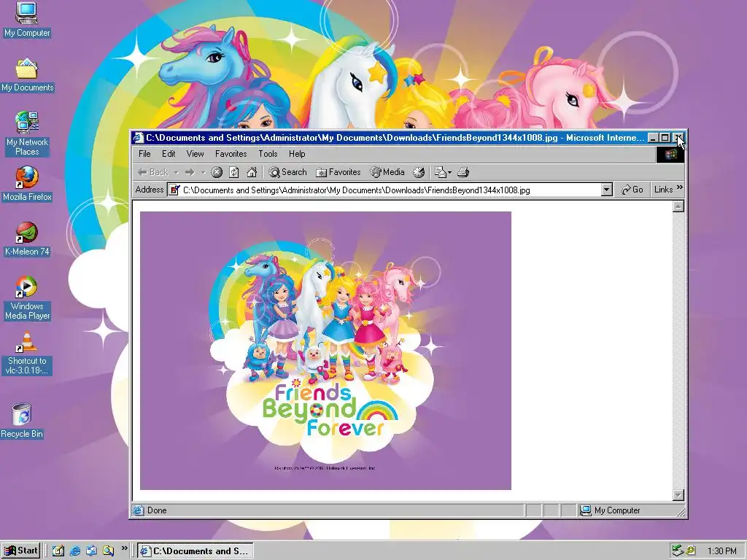Click the History toolbar icon
The image size is (747, 560).
pyautogui.click(x=419, y=172)
